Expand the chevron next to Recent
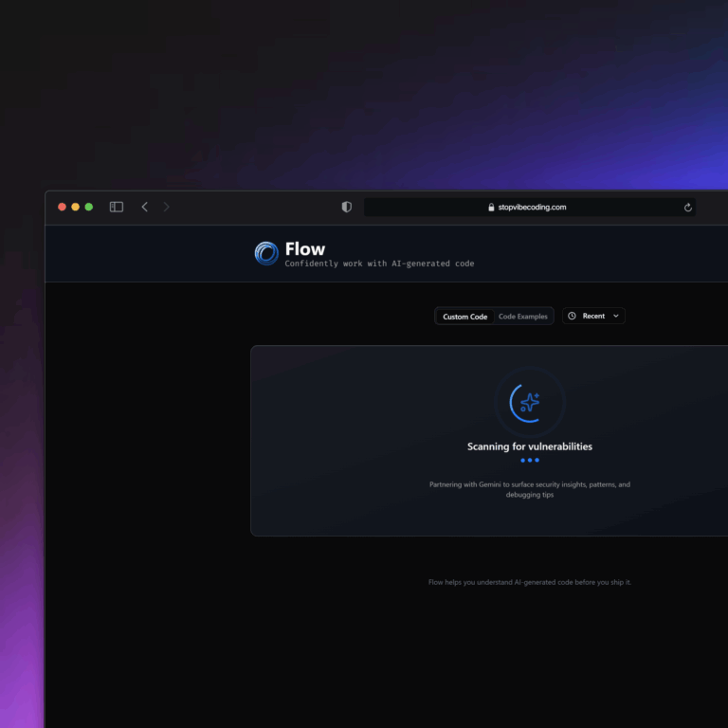Image resolution: width=728 pixels, height=728 pixels. 616,316
